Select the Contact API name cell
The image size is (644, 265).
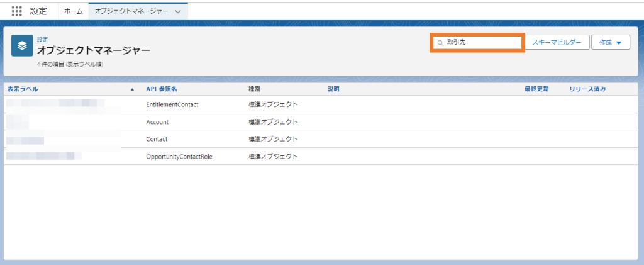(x=157, y=139)
